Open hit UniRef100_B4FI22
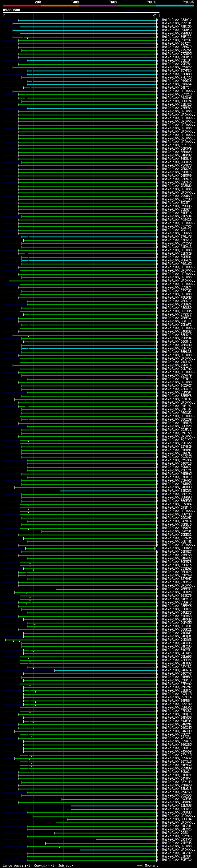The height and width of the screenshot is (868, 197). click(x=176, y=37)
